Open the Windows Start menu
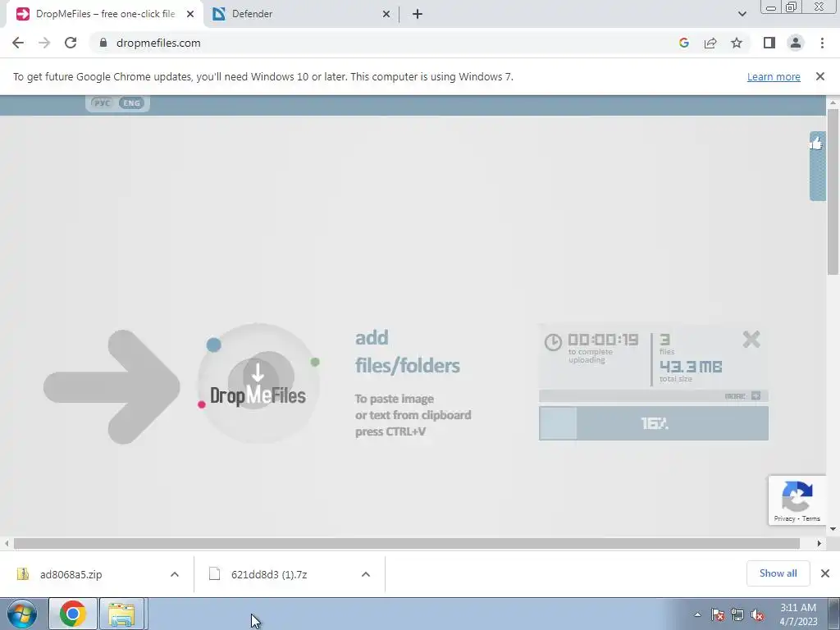Image resolution: width=840 pixels, height=630 pixels. tap(22, 614)
